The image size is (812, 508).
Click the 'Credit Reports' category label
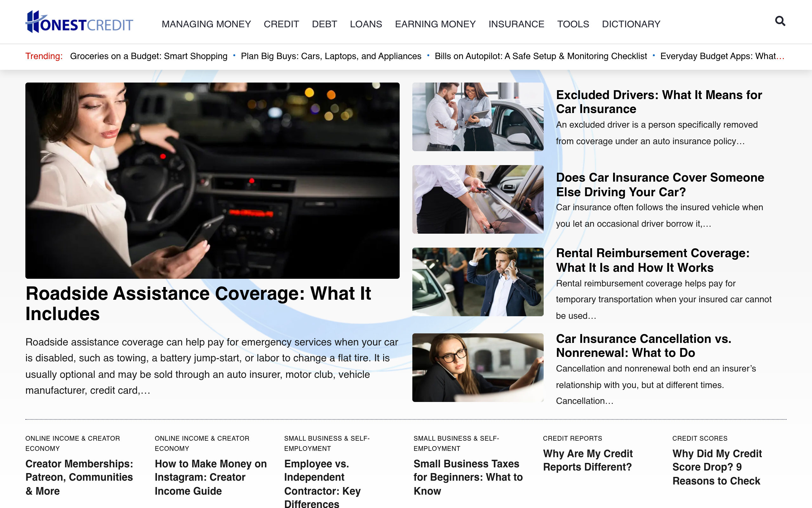pyautogui.click(x=572, y=438)
